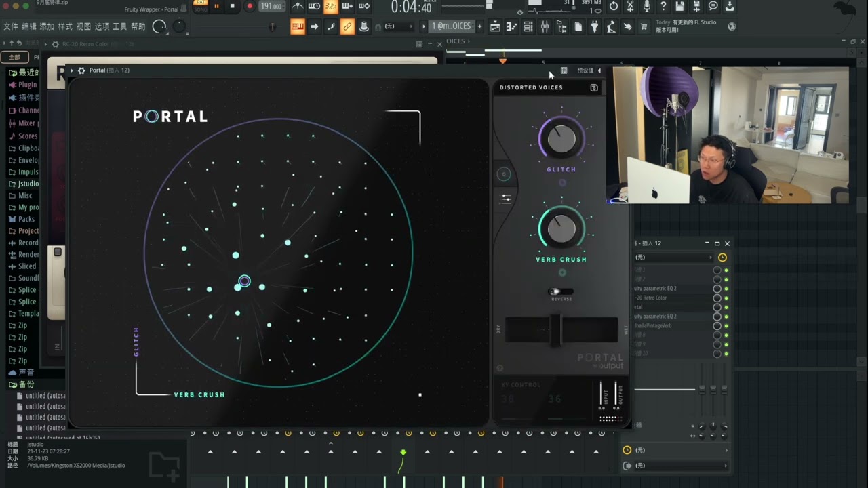Save the project with the floppy disk icon
The width and height of the screenshot is (868, 488).
(680, 6)
